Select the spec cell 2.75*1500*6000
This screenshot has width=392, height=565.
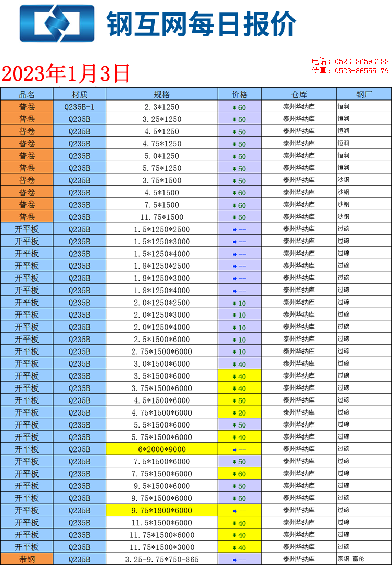click(x=162, y=351)
